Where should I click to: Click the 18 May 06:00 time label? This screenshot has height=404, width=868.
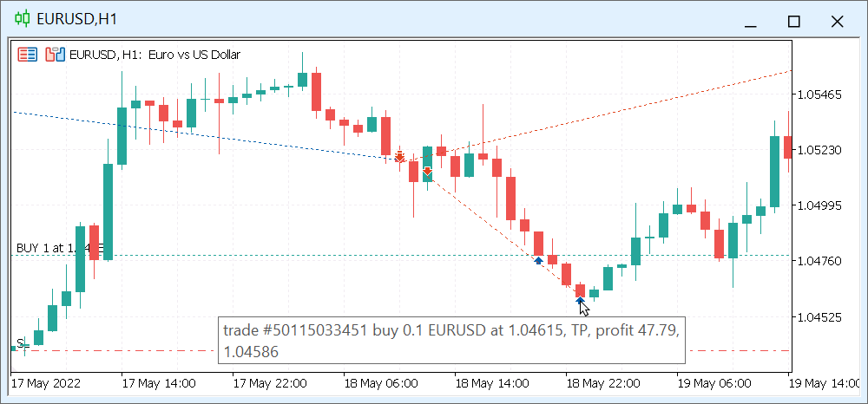click(x=382, y=383)
